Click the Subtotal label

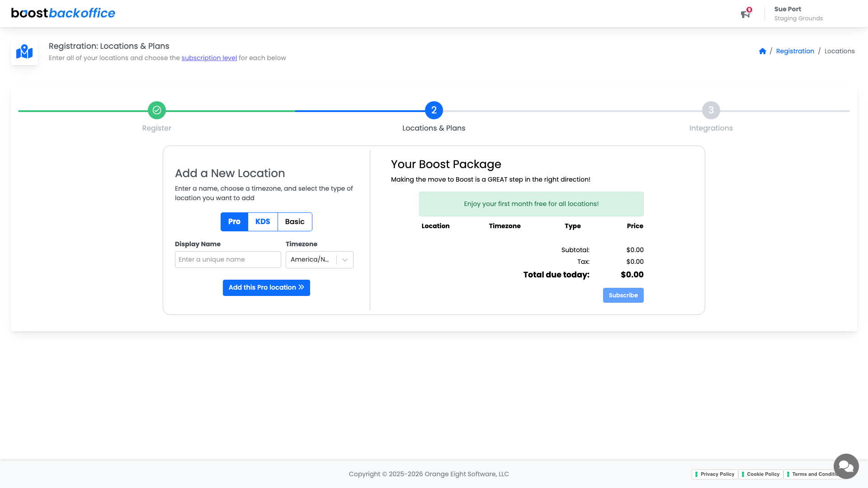(575, 250)
